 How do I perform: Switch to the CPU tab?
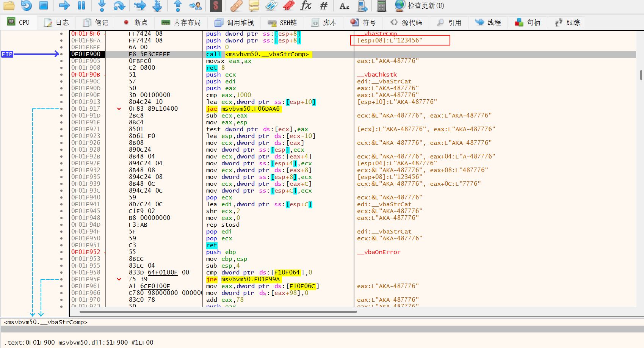[18, 22]
